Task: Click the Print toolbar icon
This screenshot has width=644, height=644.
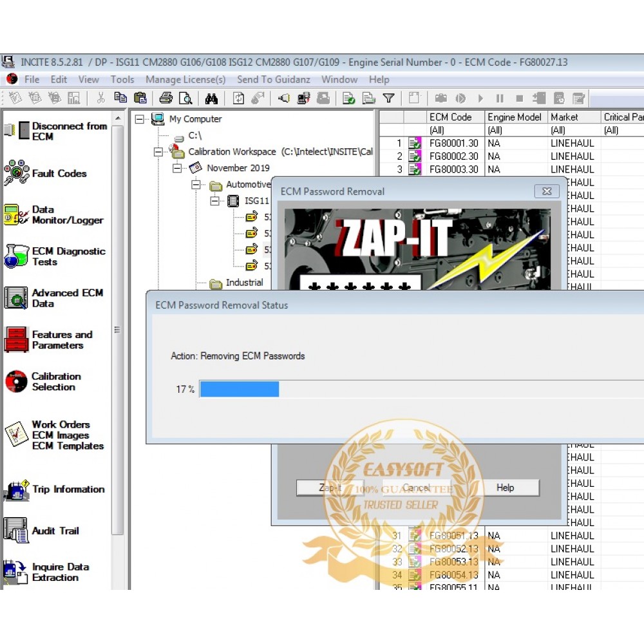Action: [166, 98]
